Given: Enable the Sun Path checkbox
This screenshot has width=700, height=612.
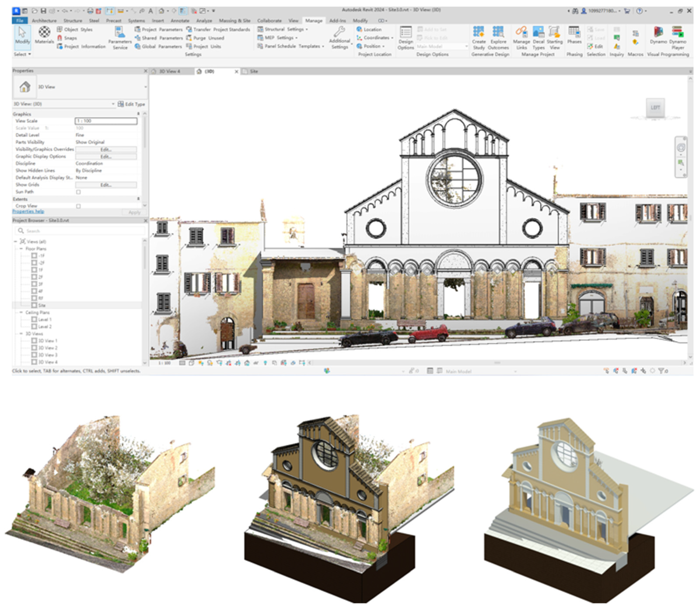Looking at the screenshot, I should [x=78, y=192].
